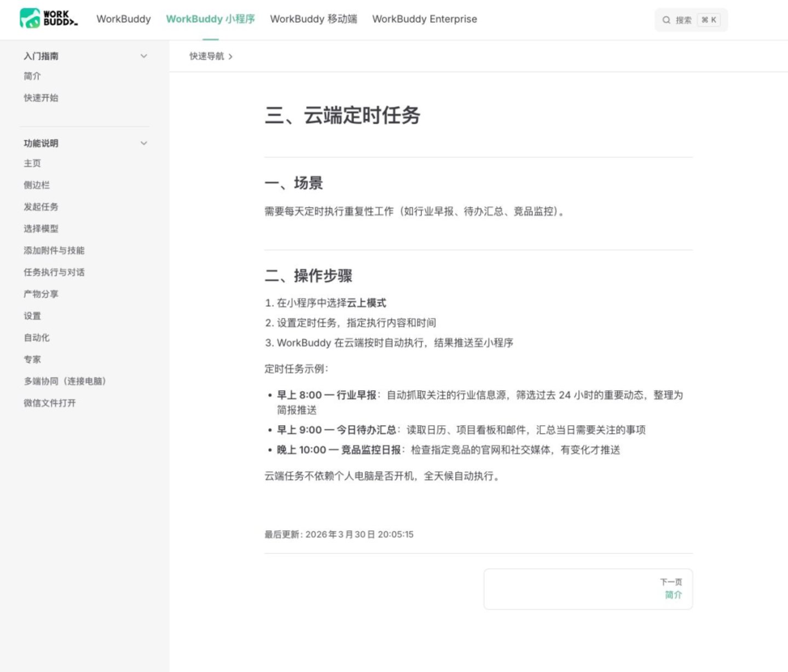Image resolution: width=788 pixels, height=672 pixels.
Task: Open the 自动化 sidebar item
Action: (37, 338)
